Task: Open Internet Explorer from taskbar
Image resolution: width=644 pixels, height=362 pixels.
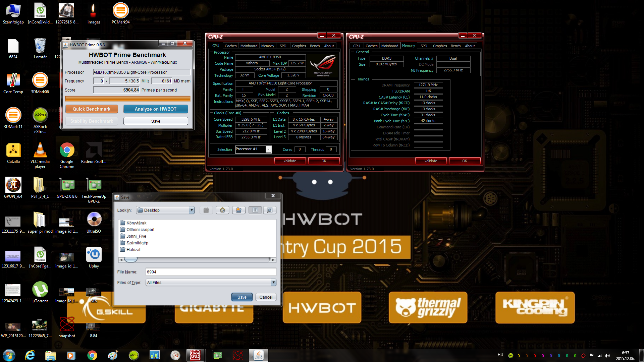Action: (x=30, y=355)
